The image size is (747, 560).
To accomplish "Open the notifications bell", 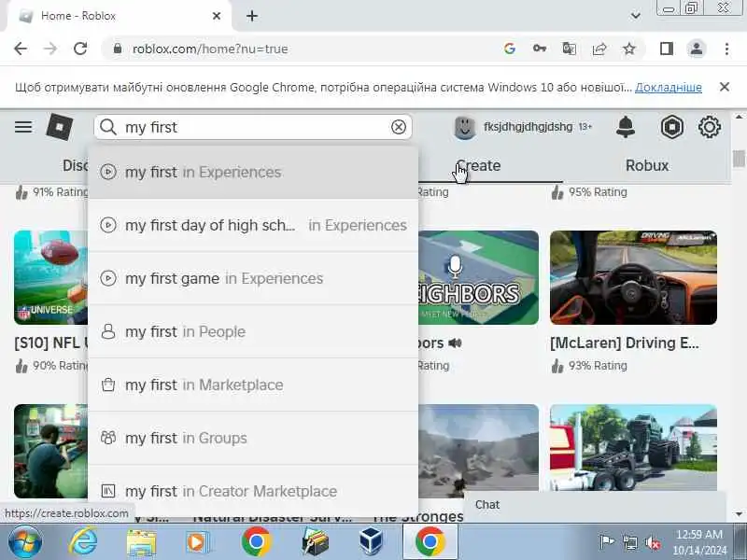I will point(625,127).
